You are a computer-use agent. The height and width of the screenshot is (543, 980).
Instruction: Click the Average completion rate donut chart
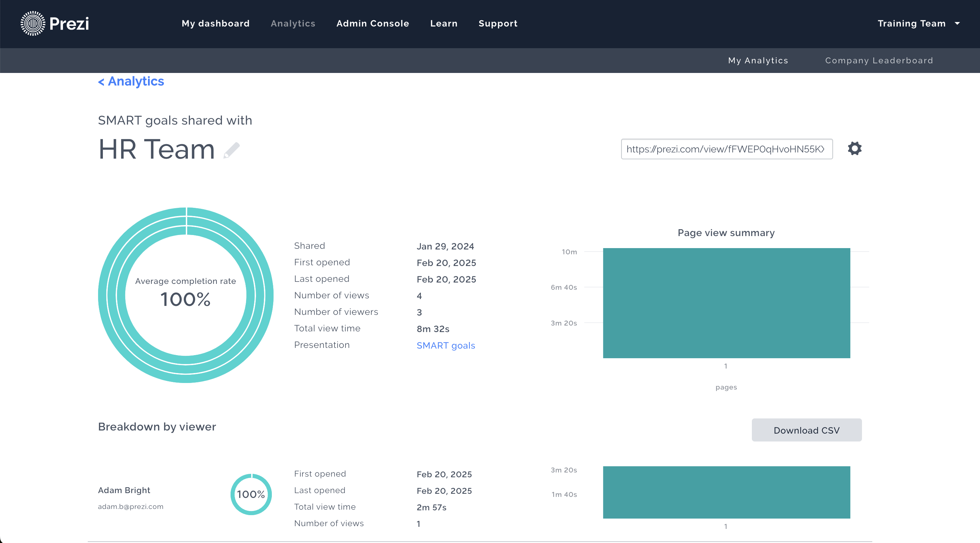click(x=186, y=295)
